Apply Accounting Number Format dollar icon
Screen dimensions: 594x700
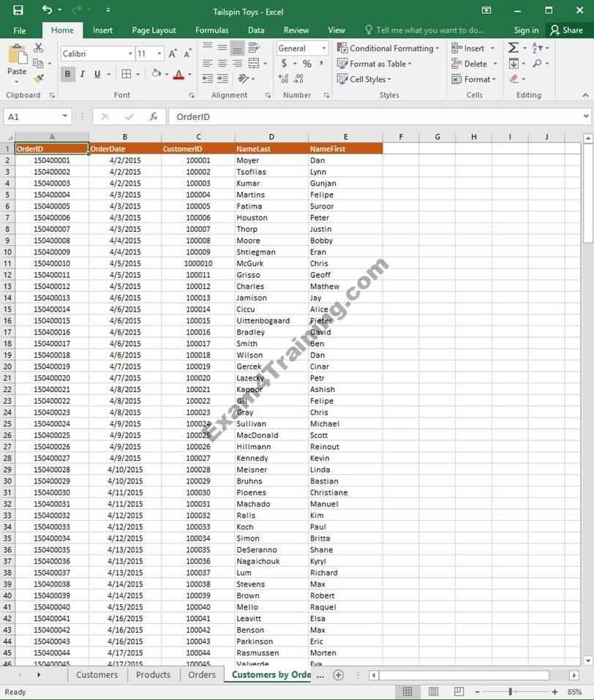click(x=285, y=64)
